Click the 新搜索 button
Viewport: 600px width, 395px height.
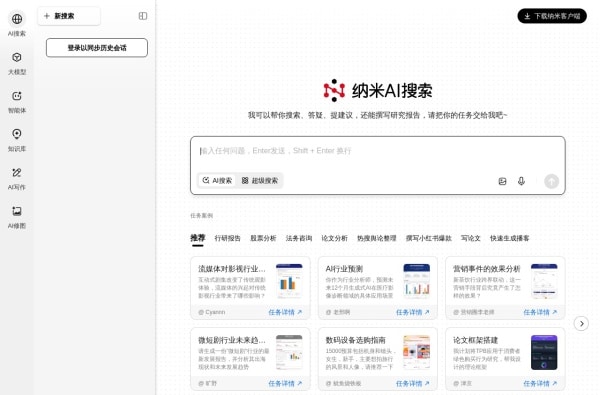point(69,16)
